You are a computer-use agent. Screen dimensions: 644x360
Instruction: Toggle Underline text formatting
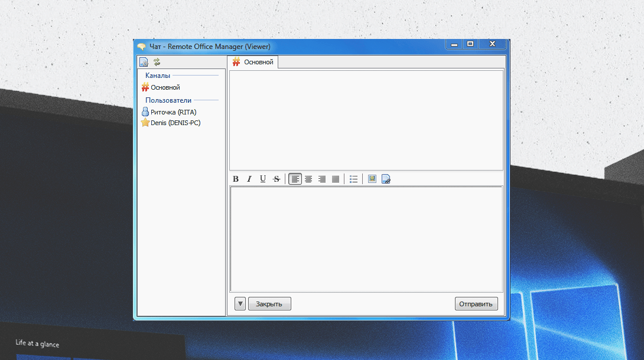coord(263,179)
